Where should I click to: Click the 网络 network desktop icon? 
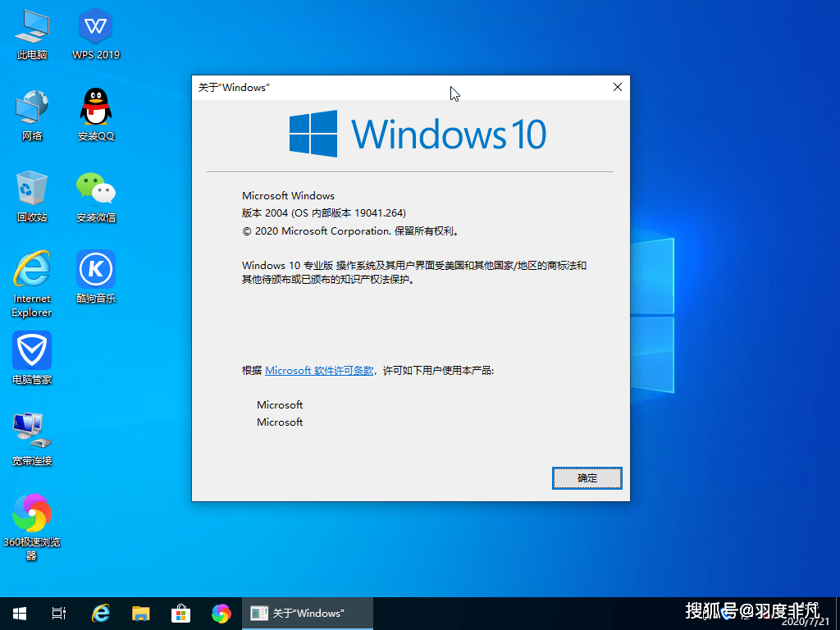tap(32, 116)
